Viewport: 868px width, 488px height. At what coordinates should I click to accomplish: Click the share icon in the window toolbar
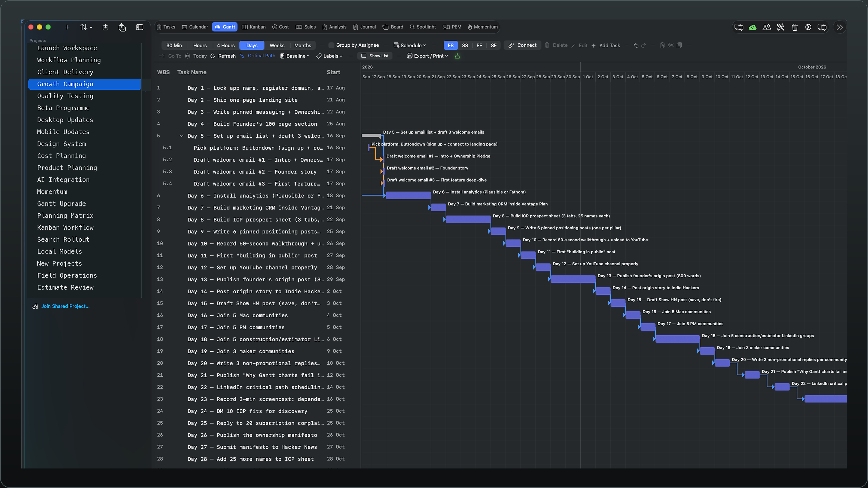(122, 27)
